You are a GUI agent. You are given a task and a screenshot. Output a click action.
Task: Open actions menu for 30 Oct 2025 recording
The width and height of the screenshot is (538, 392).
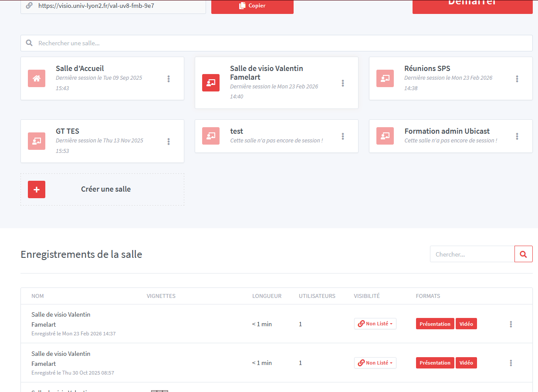coord(511,363)
